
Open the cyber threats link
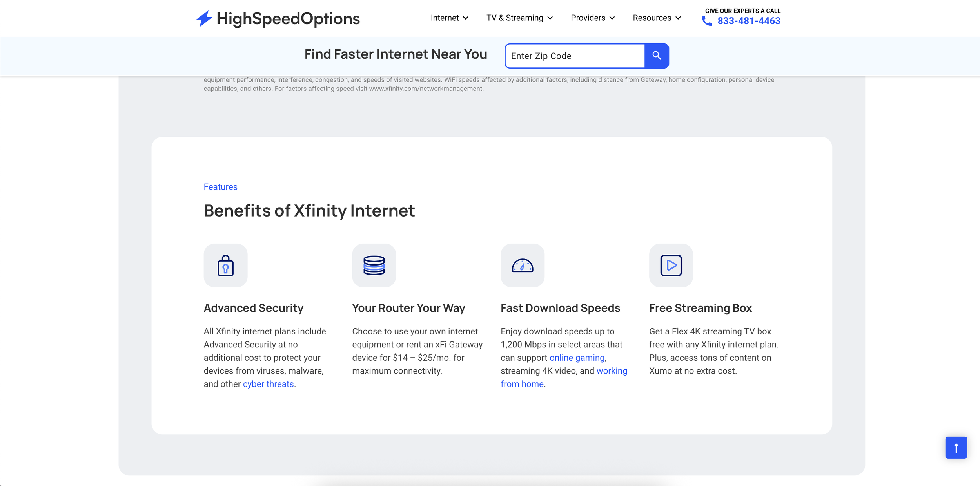tap(268, 384)
